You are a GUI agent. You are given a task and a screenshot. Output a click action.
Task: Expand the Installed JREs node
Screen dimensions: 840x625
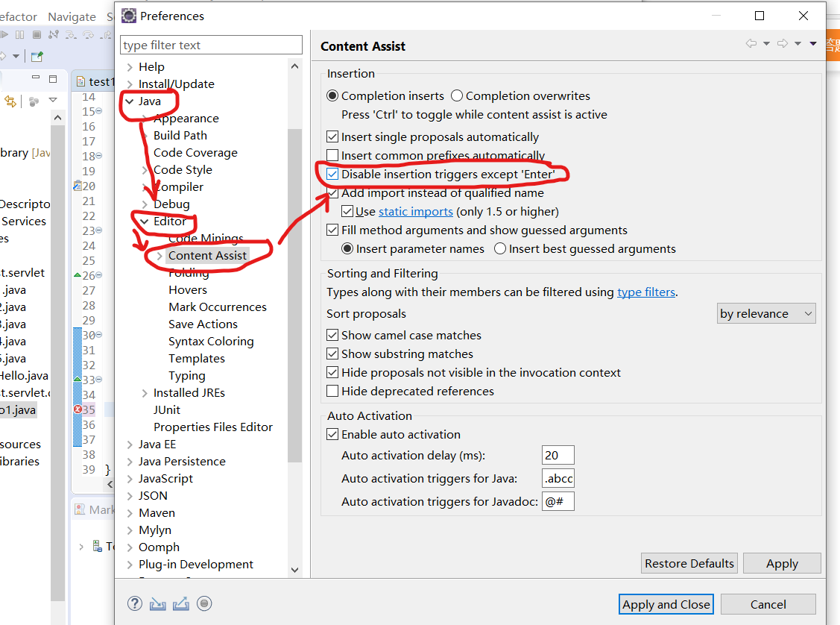pos(145,393)
